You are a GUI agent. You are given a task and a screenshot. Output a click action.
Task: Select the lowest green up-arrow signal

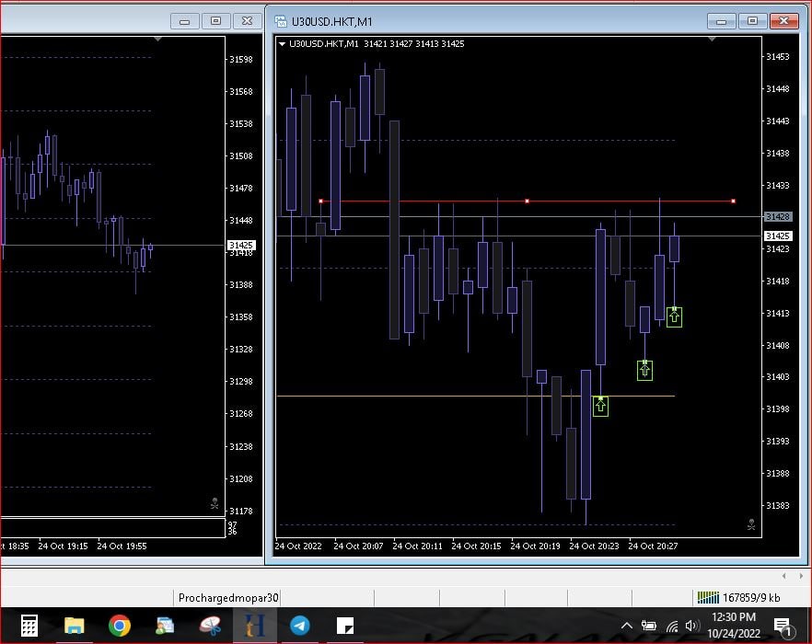(x=600, y=405)
